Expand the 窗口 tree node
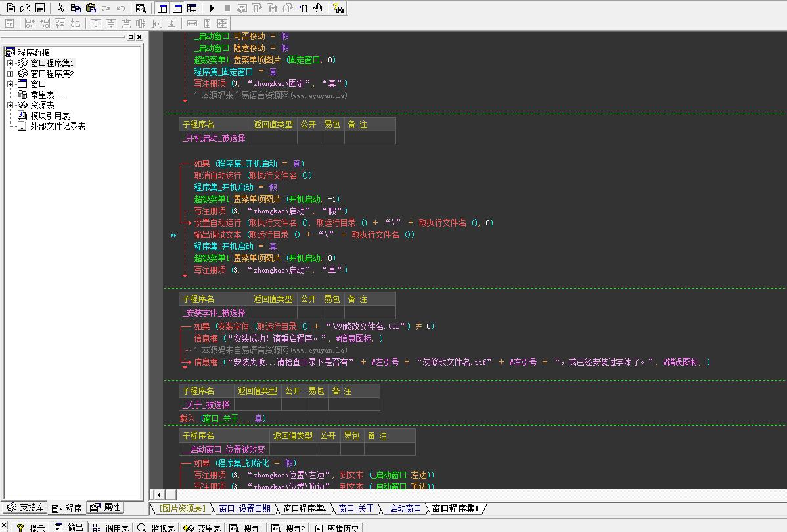The image size is (787, 532). pyautogui.click(x=10, y=84)
